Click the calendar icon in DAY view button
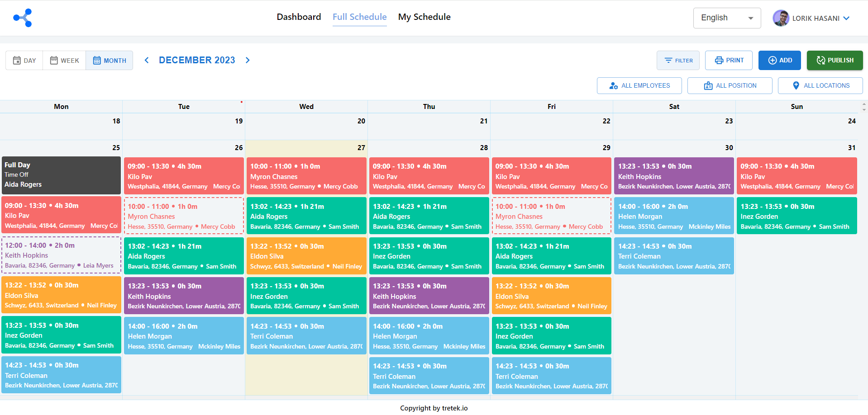Image resolution: width=868 pixels, height=415 pixels. [17, 61]
